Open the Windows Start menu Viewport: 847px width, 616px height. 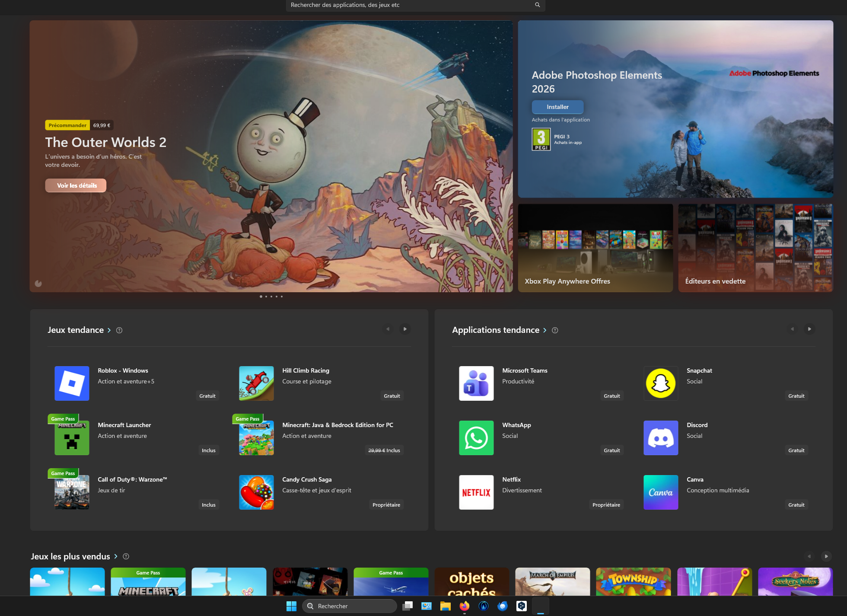pyautogui.click(x=291, y=606)
